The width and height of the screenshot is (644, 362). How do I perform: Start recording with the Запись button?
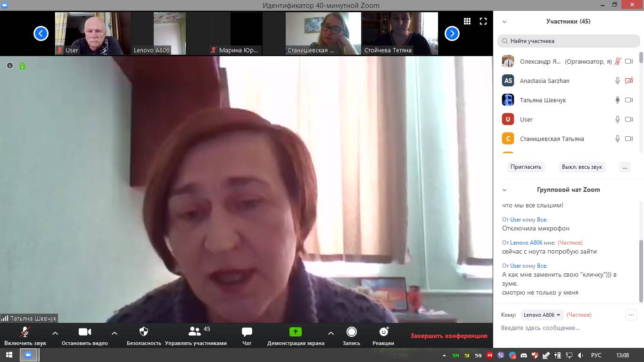(351, 332)
